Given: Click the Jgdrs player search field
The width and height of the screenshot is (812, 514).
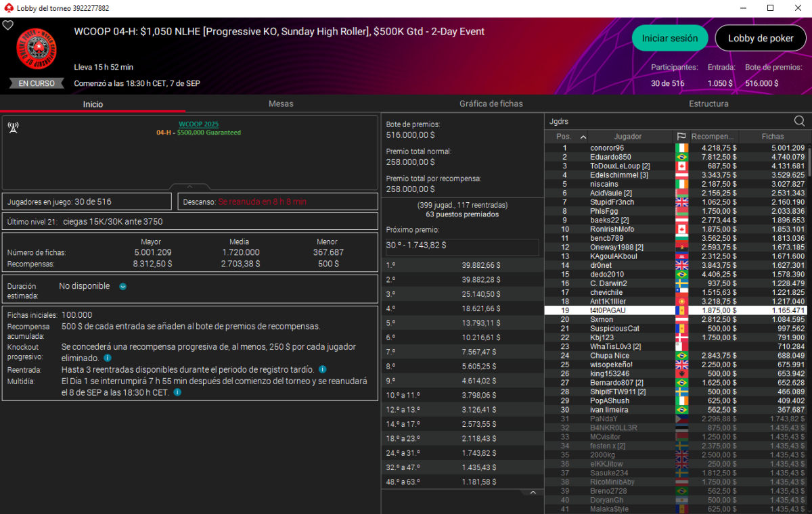Looking at the screenshot, I should 667,121.
